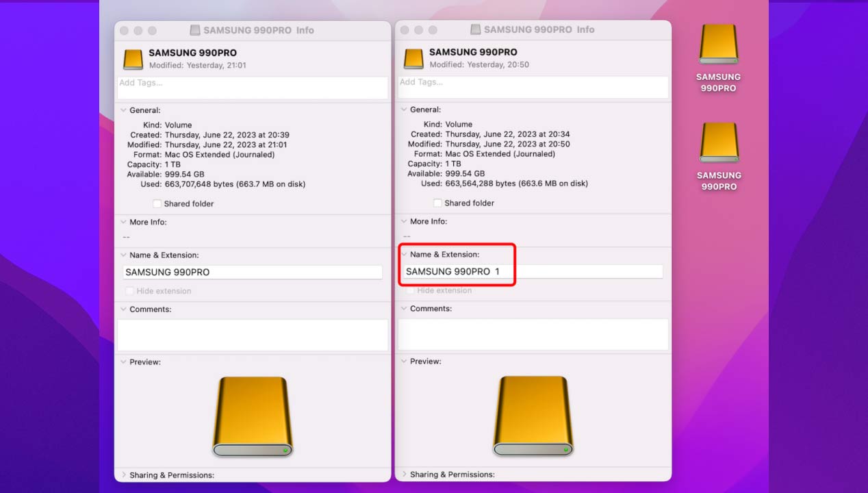Click Comments text box in right Info window
The image size is (868, 493).
(x=533, y=334)
